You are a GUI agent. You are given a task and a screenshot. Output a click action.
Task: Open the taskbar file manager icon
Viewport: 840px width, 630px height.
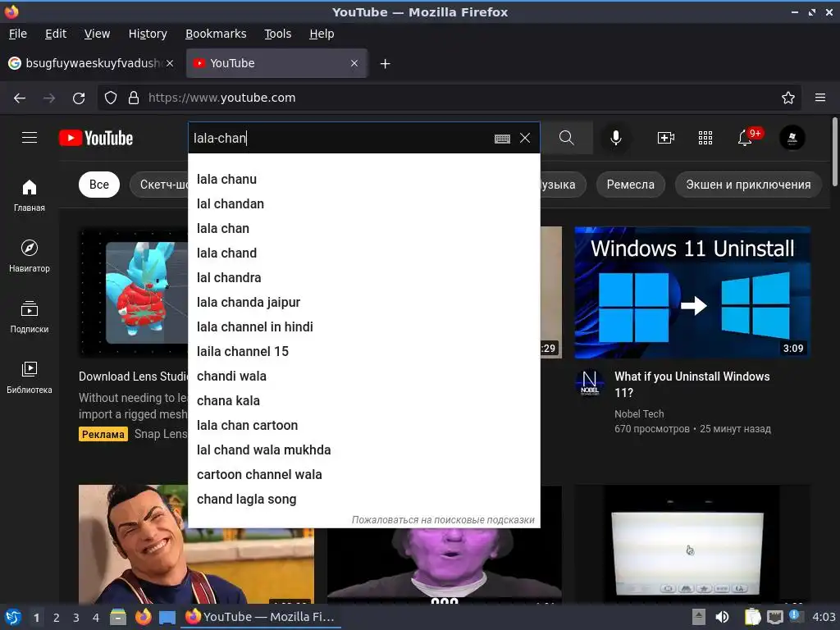(x=118, y=617)
